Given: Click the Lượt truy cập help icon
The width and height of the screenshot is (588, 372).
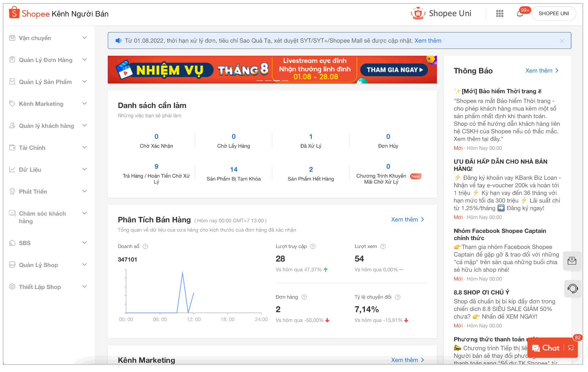Looking at the screenshot, I should (313, 246).
